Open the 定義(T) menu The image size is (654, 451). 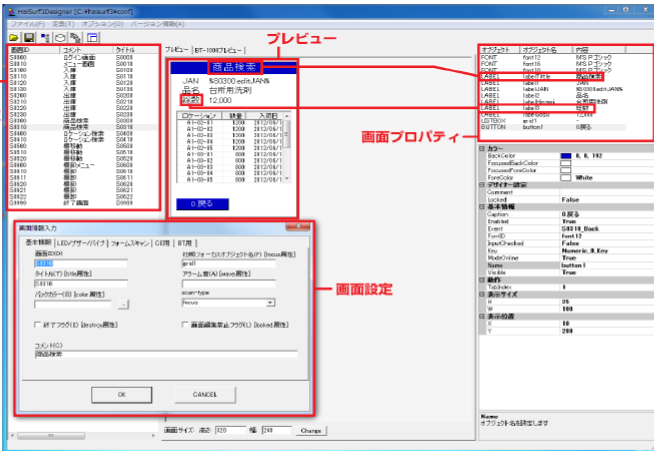click(x=63, y=24)
